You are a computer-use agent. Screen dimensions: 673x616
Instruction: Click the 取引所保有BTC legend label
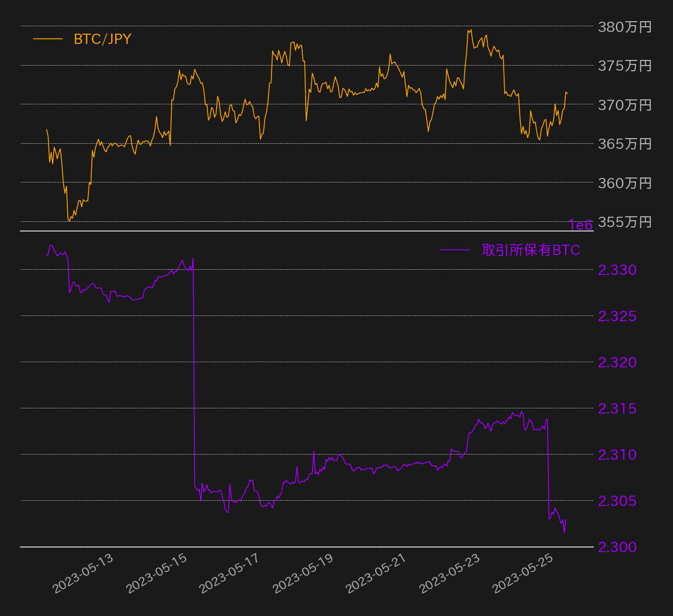point(530,250)
